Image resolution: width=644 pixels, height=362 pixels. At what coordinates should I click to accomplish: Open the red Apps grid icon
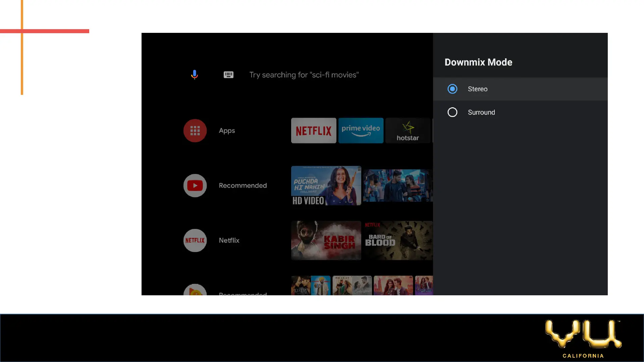pos(195,131)
